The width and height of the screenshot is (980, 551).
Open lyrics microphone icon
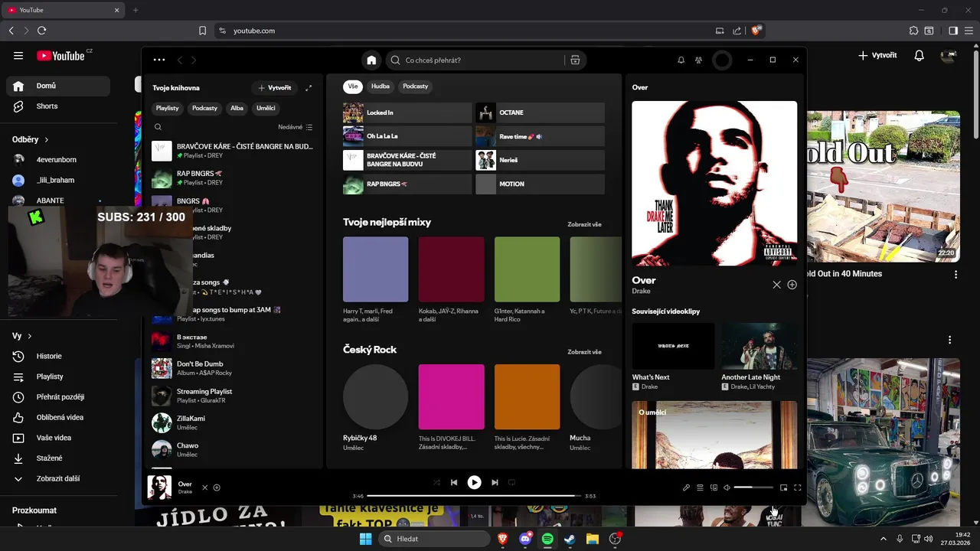click(x=686, y=487)
